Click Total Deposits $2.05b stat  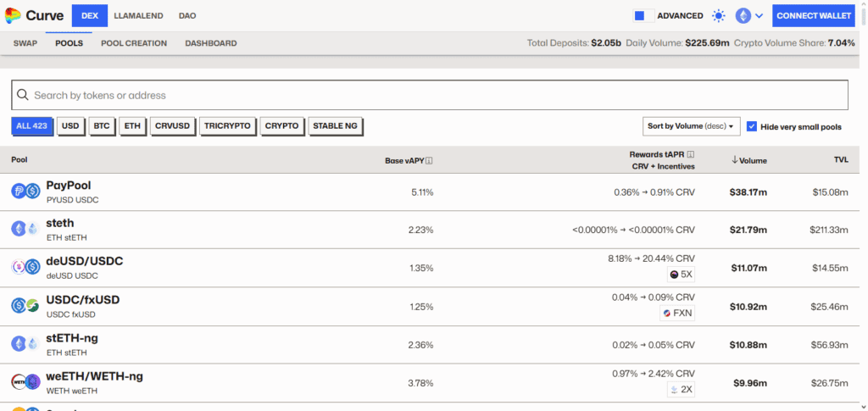574,43
